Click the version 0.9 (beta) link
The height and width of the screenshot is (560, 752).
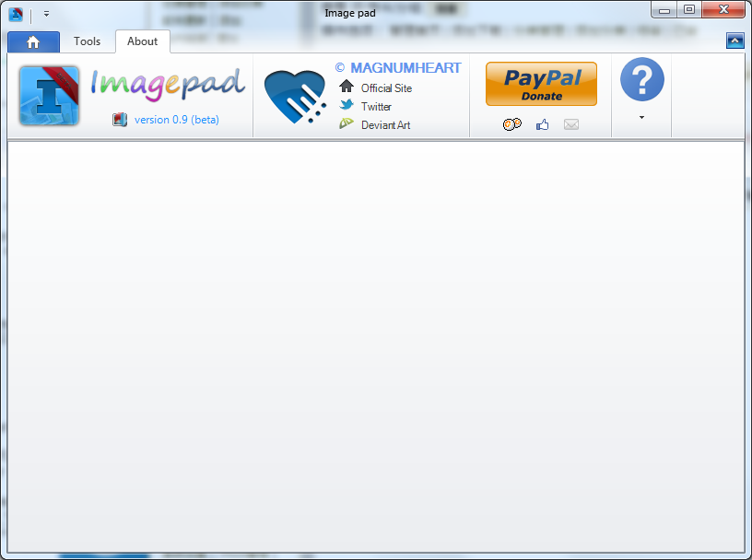[x=177, y=120]
